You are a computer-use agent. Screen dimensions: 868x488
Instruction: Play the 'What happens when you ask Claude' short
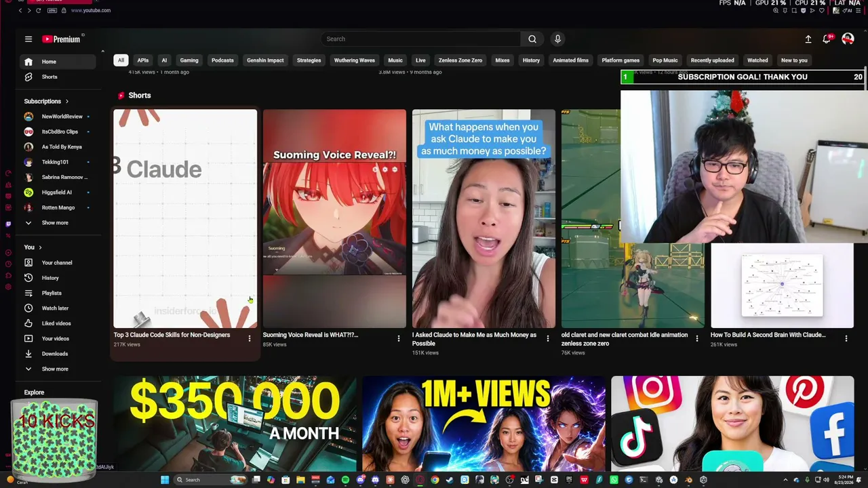(x=484, y=218)
